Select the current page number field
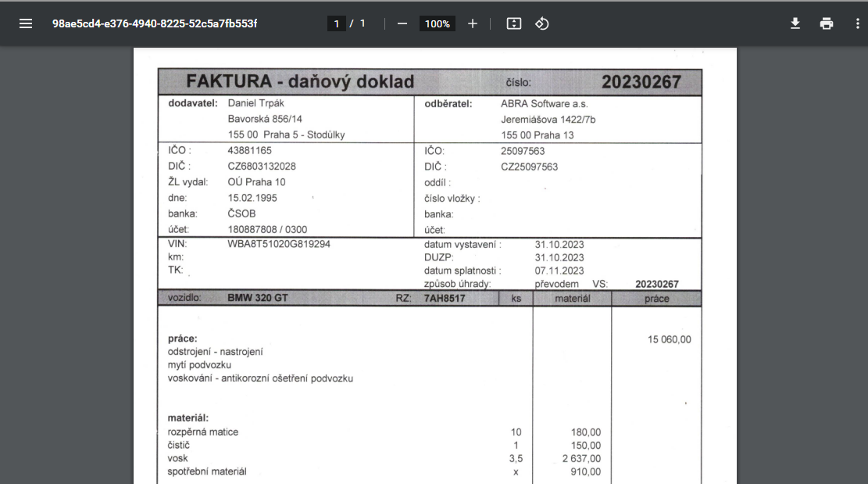This screenshot has width=868, height=484. pos(337,24)
